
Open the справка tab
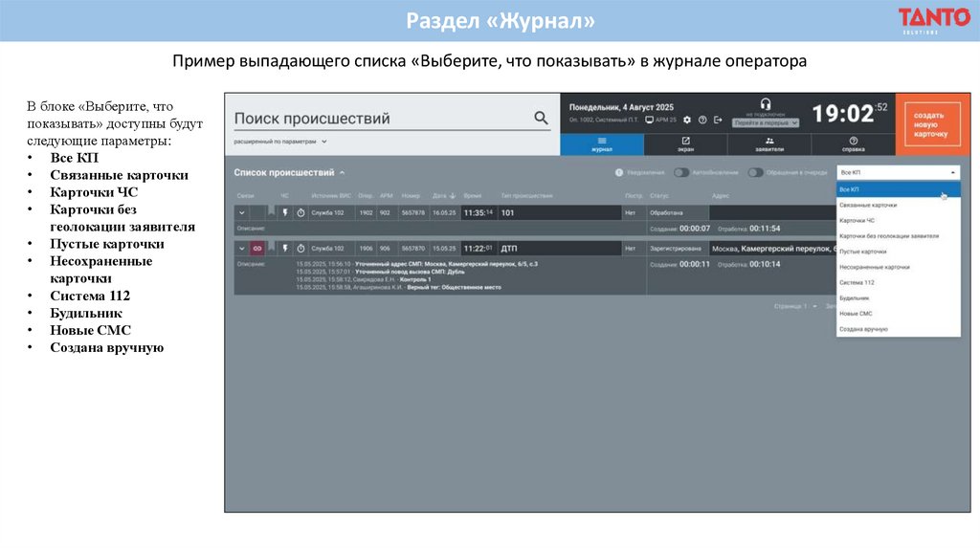tap(853, 144)
